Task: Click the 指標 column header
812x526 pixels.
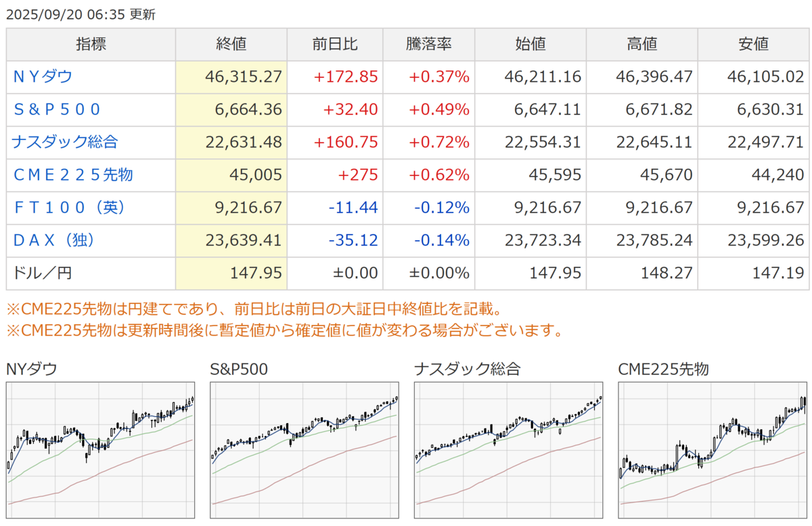Action: [91, 45]
